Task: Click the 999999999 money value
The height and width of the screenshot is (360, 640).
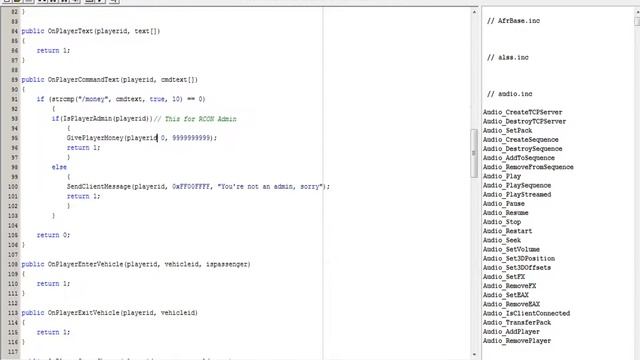Action: [x=191, y=138]
